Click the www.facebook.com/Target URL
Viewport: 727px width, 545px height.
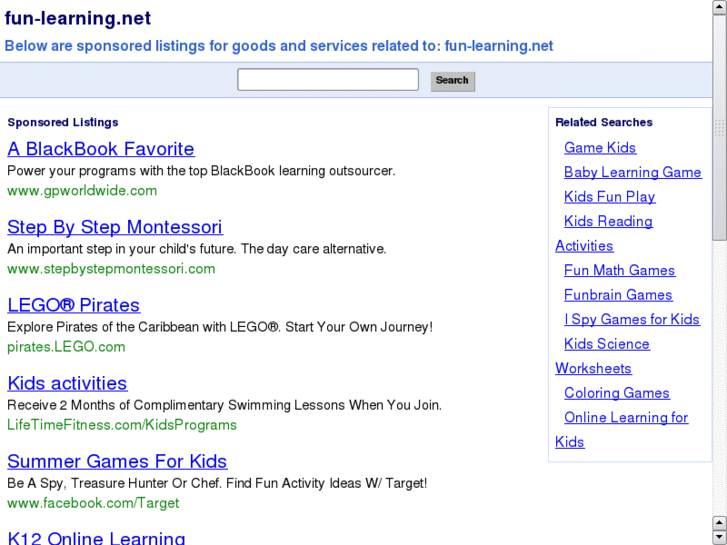click(x=93, y=502)
